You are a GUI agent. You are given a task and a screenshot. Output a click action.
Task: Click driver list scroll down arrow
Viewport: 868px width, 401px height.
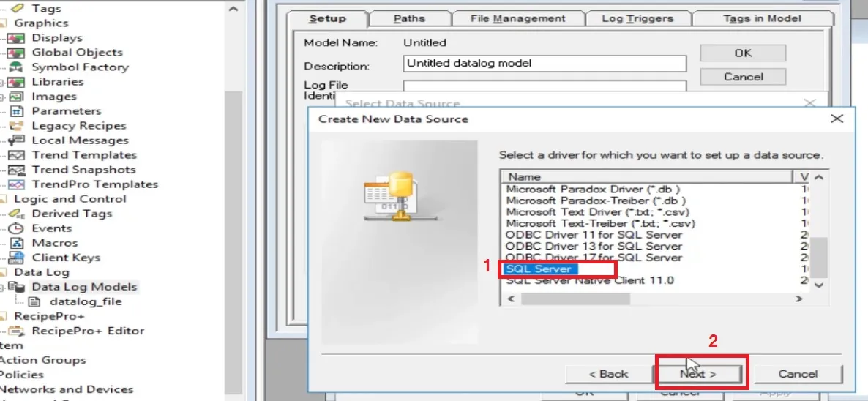point(819,285)
